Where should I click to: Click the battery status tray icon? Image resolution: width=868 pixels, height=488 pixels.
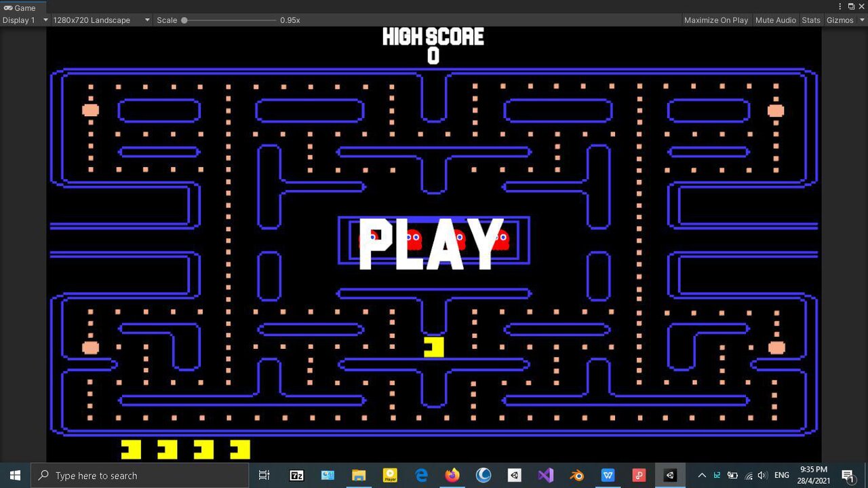pos(732,475)
